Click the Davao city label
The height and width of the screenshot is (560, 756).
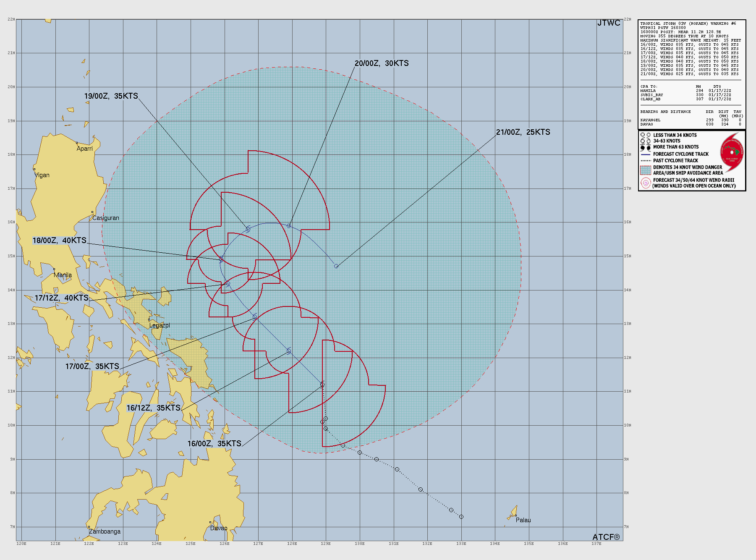pos(219,528)
